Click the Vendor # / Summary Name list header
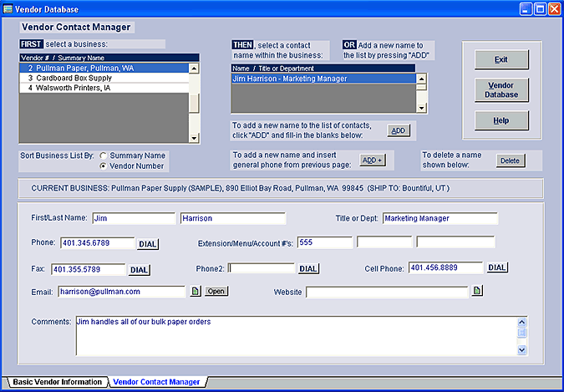 (109, 58)
